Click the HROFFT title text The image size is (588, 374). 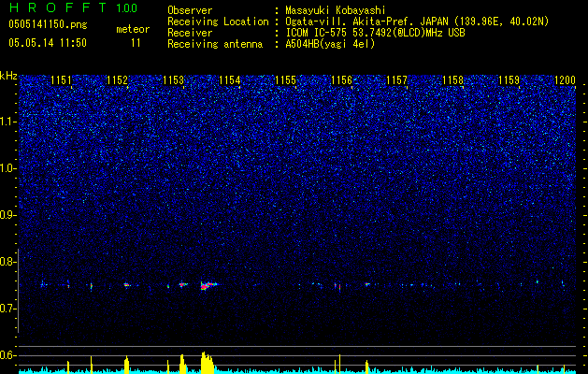click(58, 7)
